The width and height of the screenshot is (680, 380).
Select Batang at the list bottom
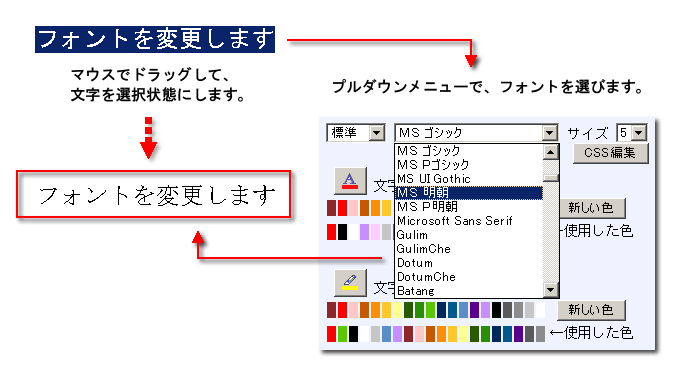(x=469, y=291)
